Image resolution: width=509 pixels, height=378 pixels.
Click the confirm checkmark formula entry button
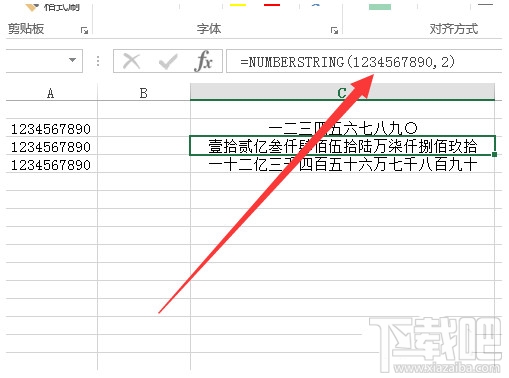pos(168,61)
